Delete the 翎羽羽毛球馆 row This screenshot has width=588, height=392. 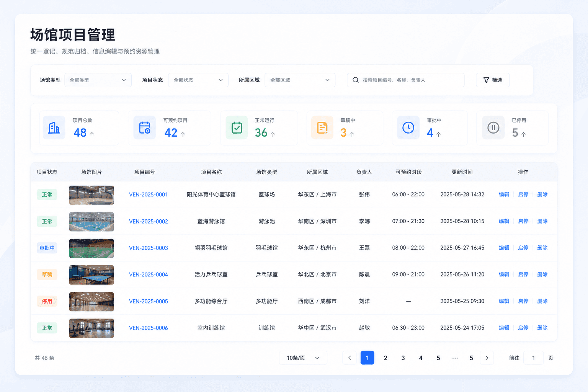pyautogui.click(x=542, y=248)
